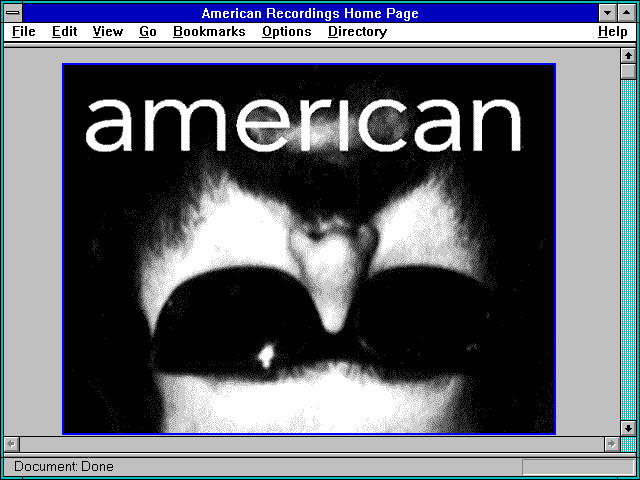Open the View menu
The height and width of the screenshot is (480, 640).
[107, 32]
